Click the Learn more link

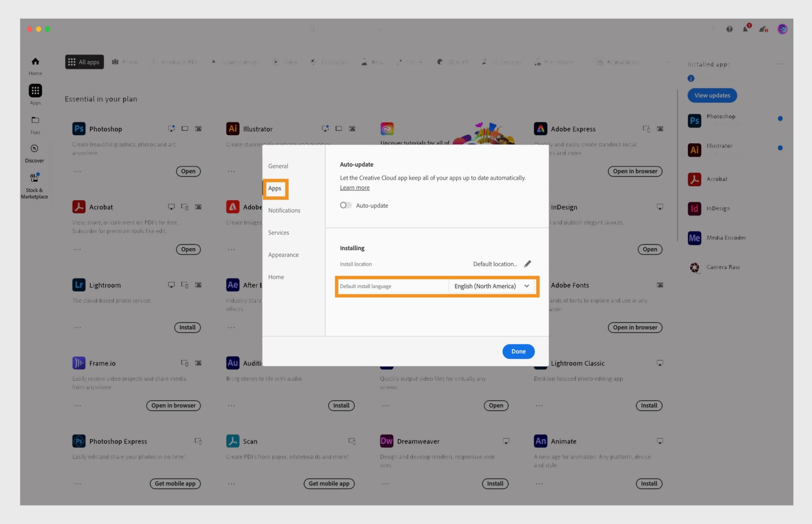pos(355,188)
